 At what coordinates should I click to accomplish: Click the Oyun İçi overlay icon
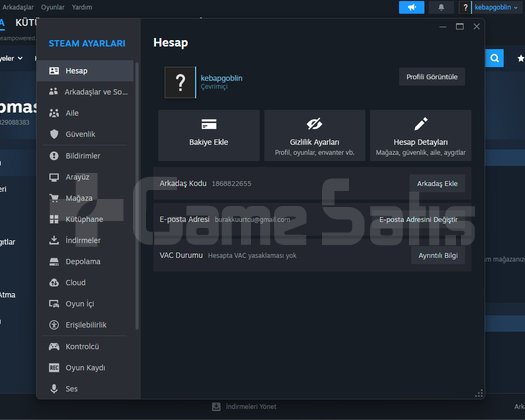click(54, 304)
